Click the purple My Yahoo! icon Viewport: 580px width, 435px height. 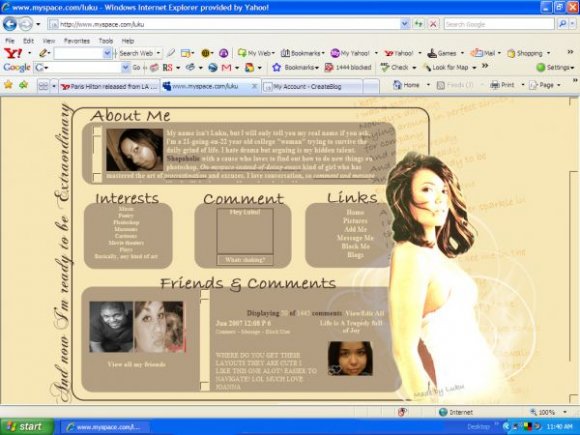(335, 53)
